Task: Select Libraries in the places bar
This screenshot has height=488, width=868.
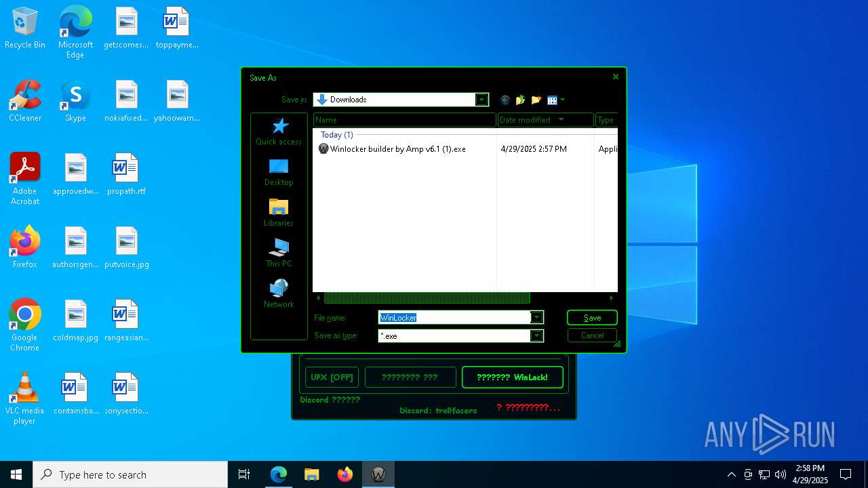Action: click(279, 213)
